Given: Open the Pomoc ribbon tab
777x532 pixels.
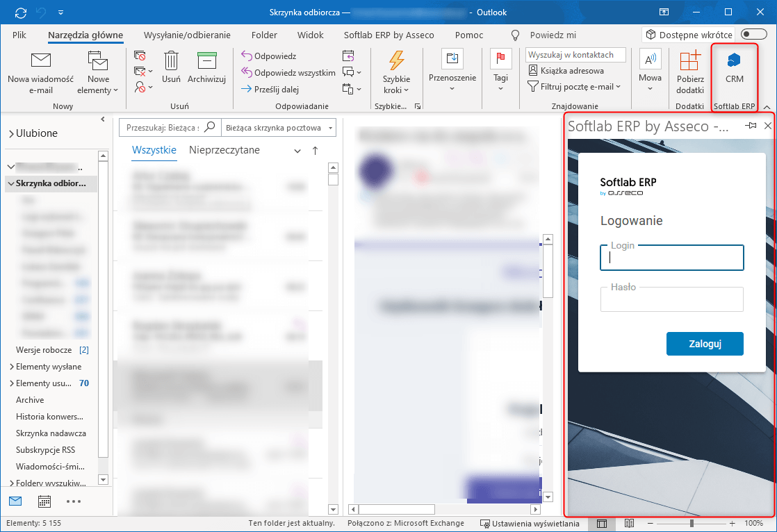Looking at the screenshot, I should pos(469,35).
